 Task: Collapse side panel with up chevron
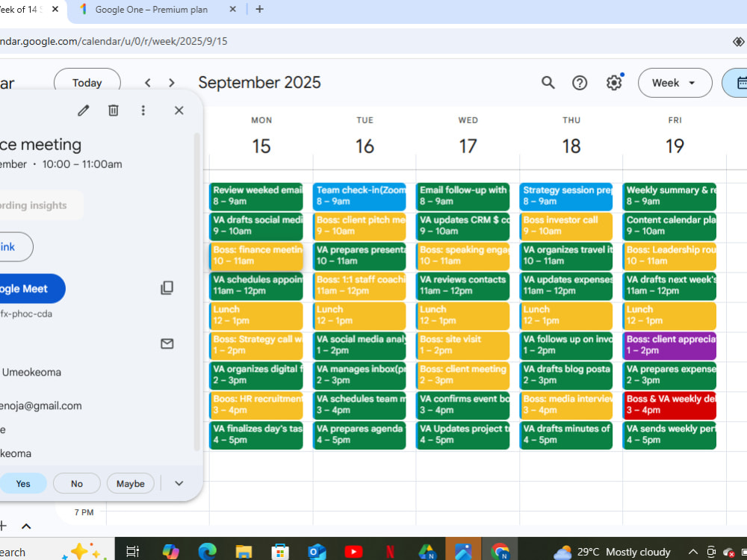point(26,526)
